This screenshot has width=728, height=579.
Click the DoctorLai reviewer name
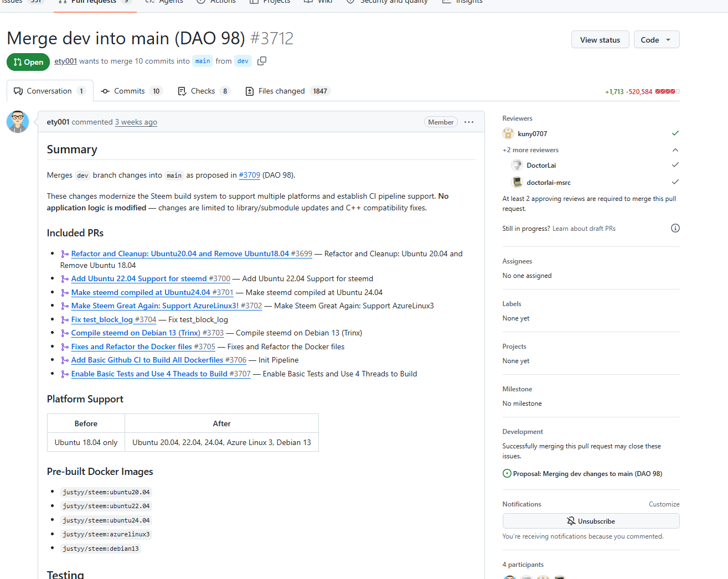click(541, 165)
